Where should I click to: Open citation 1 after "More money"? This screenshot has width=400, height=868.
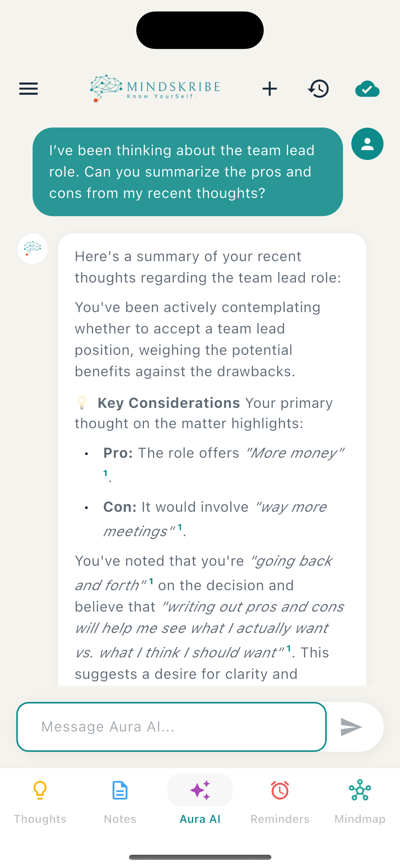click(x=106, y=473)
